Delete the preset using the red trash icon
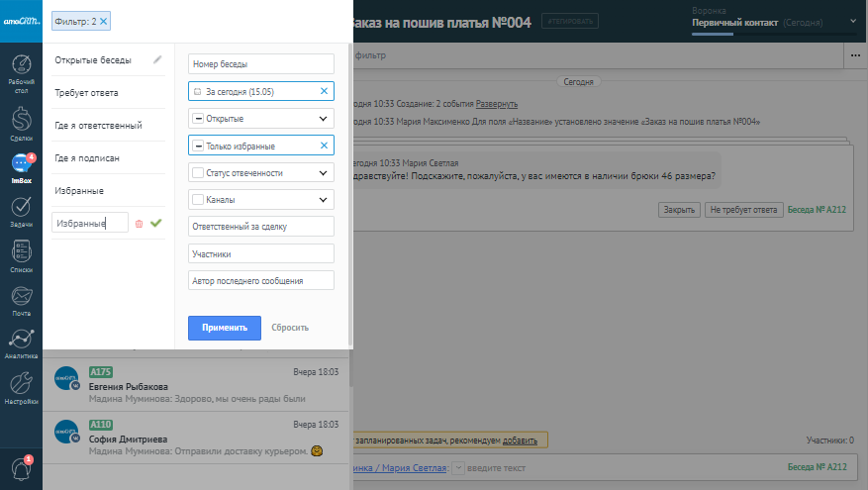The image size is (868, 490). [139, 224]
